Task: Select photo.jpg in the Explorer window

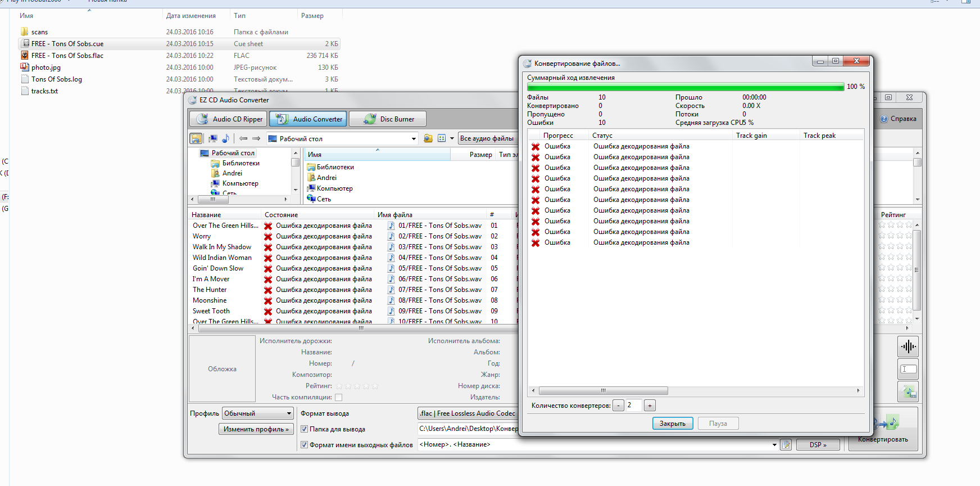Action: click(x=46, y=67)
